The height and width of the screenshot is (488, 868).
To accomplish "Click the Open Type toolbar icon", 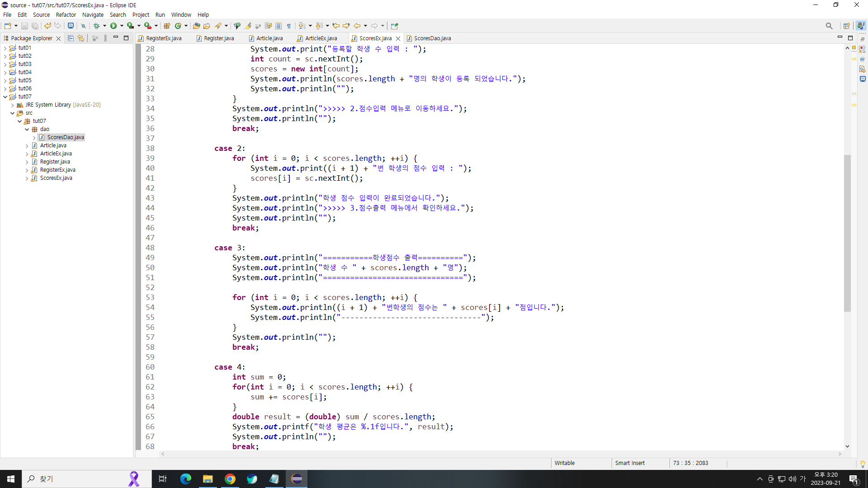I will coord(196,26).
